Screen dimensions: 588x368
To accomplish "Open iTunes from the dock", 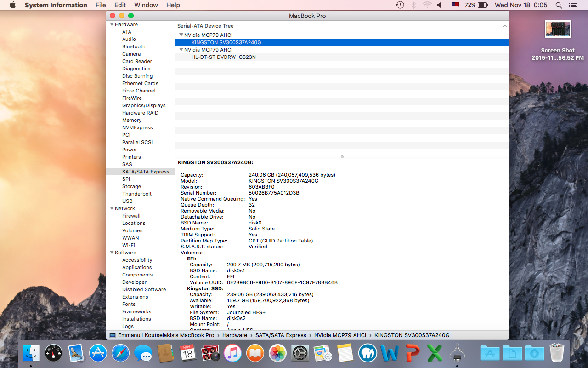I will (233, 353).
